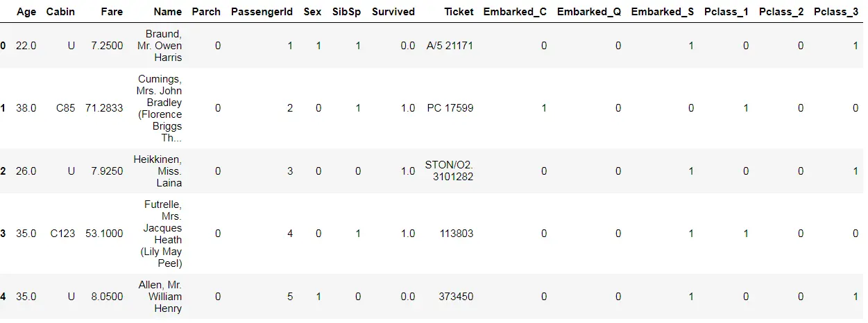Click the Pclass_1 column header

[x=726, y=12]
